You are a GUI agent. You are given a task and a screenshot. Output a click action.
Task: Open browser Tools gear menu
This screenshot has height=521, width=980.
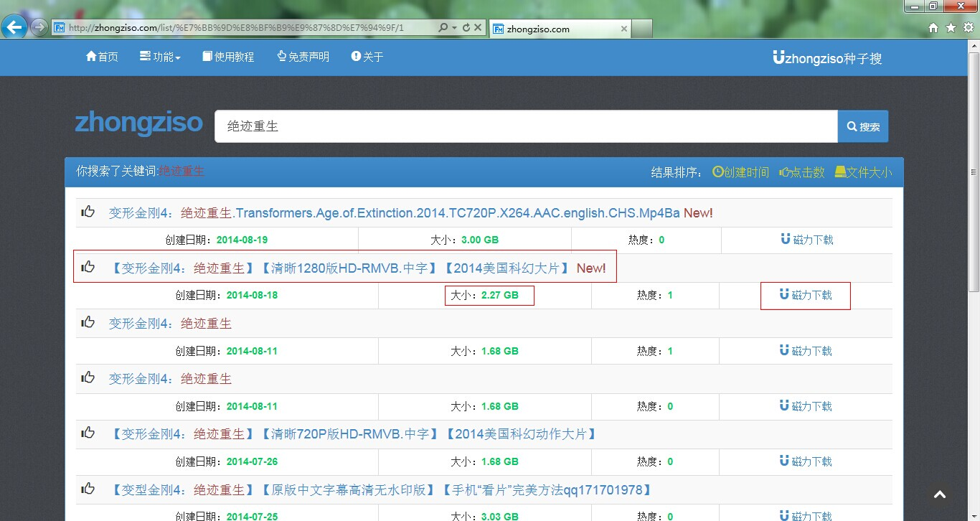coord(968,28)
